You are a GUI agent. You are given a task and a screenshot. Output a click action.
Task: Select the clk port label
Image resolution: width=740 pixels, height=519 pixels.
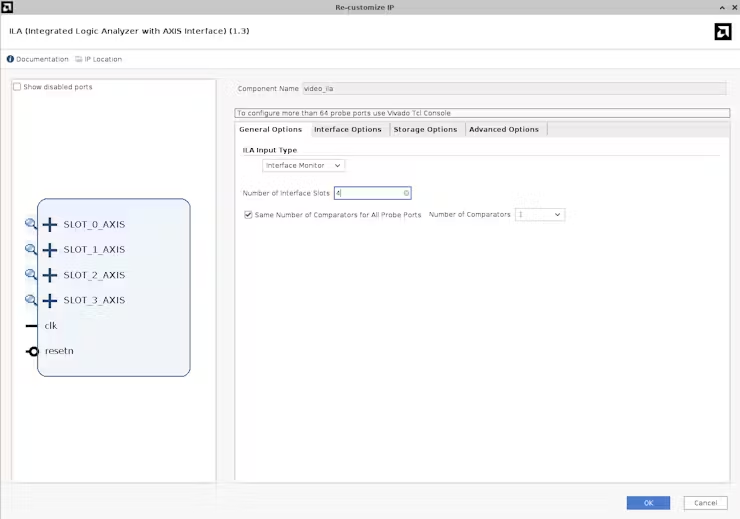tap(51, 326)
